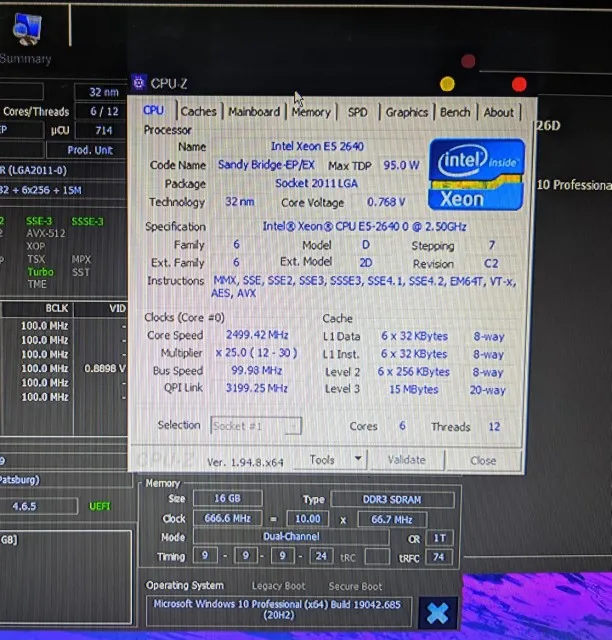The height and width of the screenshot is (640, 612).
Task: Click the 99.98 MHz bus speed value
Action: [x=257, y=370]
